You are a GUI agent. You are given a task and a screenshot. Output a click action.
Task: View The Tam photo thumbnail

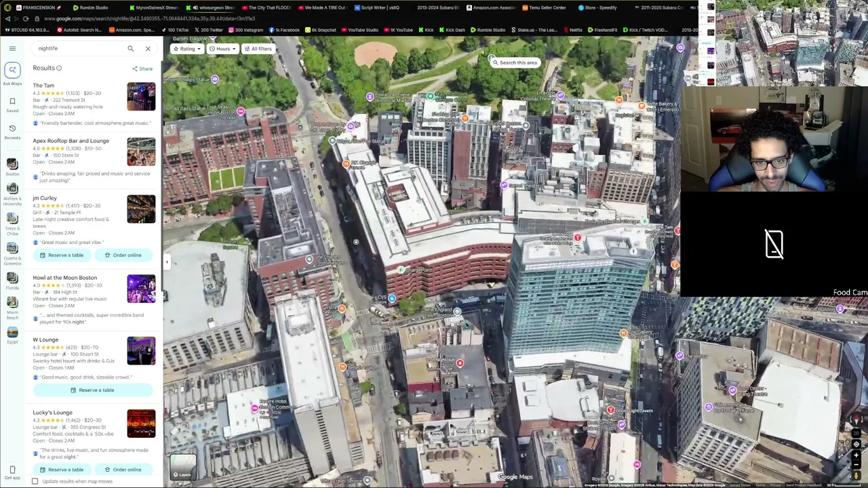pyautogui.click(x=141, y=96)
